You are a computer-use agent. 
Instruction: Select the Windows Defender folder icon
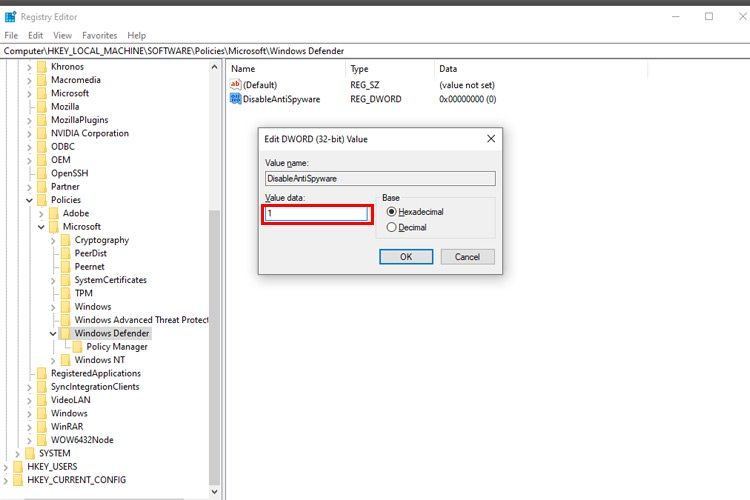pyautogui.click(x=66, y=333)
